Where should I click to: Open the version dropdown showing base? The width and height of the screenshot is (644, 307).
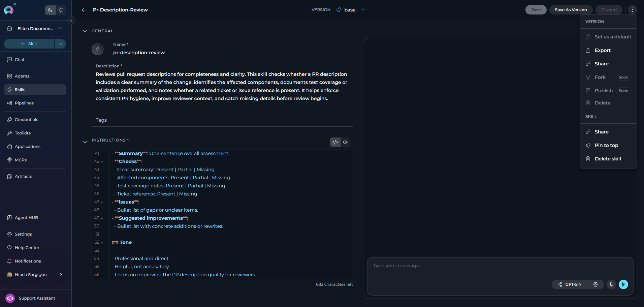tap(351, 10)
